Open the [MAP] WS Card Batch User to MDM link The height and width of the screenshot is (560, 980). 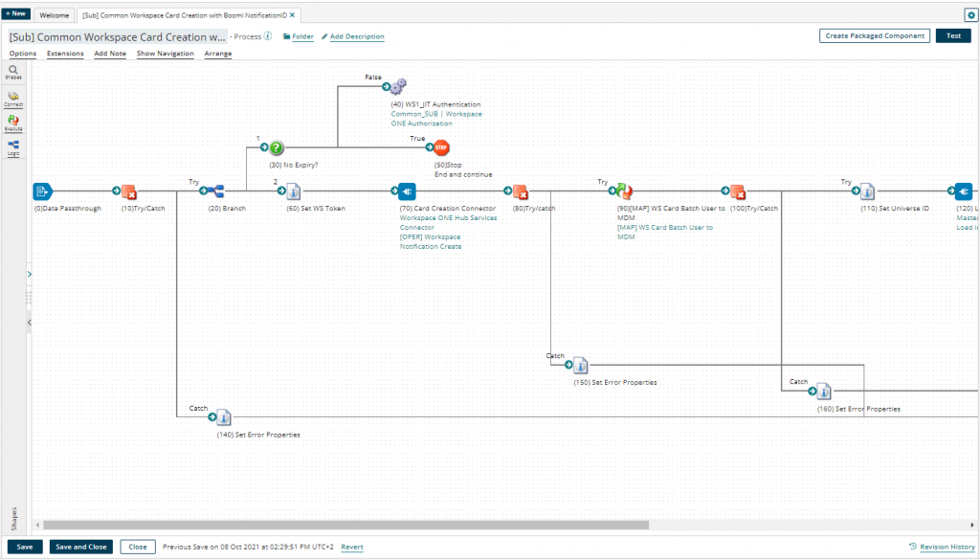click(x=665, y=232)
